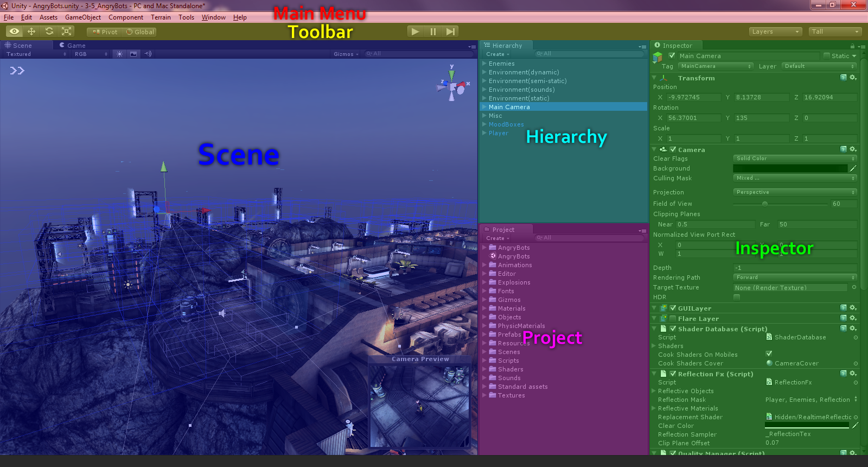Switch to the Game tab
The height and width of the screenshot is (467, 868).
(73, 46)
